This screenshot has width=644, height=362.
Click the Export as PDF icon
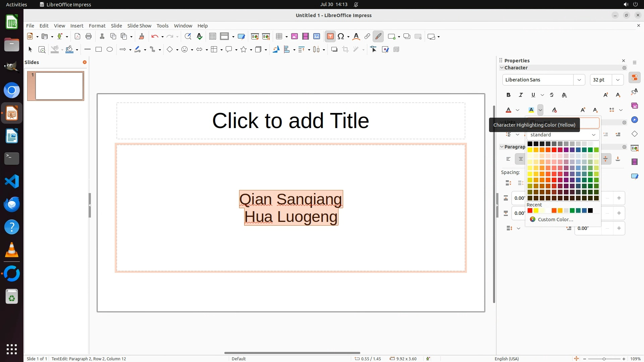[77, 37]
